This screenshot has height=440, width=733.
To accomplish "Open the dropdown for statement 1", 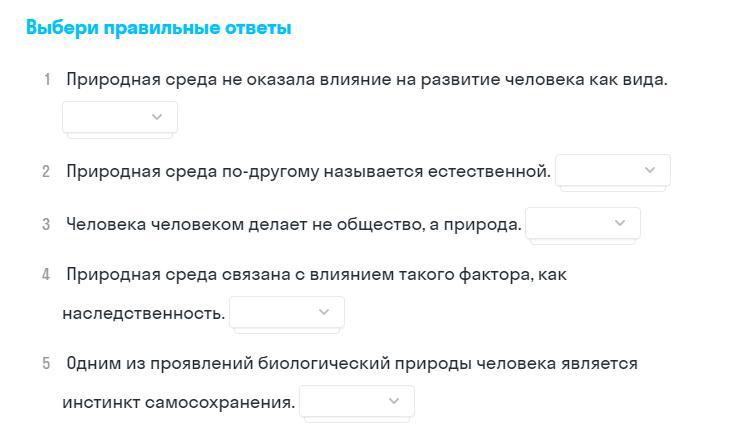I will (119, 117).
